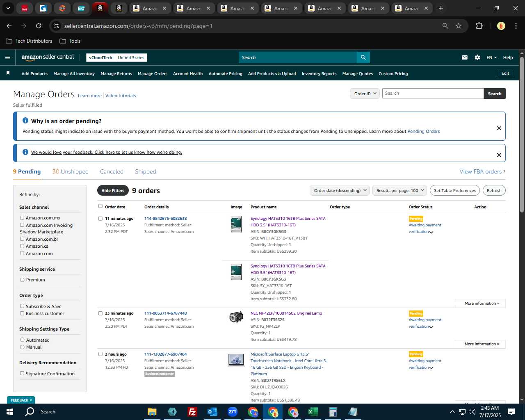Click the Microsoft Surface Laptop product image
525x420 pixels.
click(x=236, y=360)
